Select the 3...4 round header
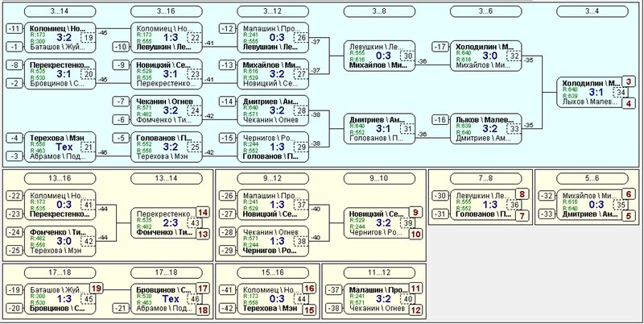 coord(592,11)
